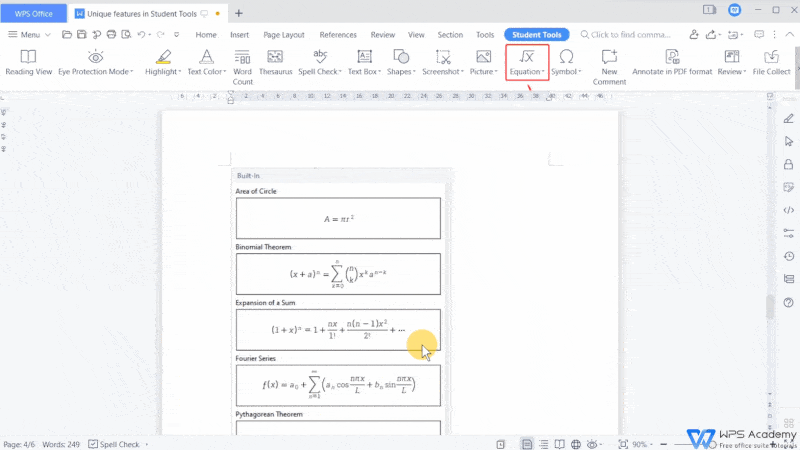Expand the Shapes dropdown arrow
The width and height of the screenshot is (800, 450).
click(x=414, y=72)
